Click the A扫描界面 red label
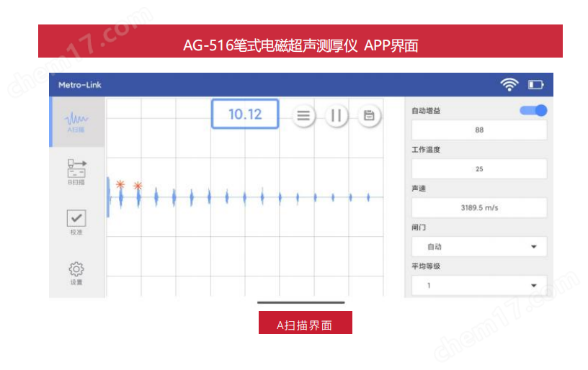 coord(306,322)
